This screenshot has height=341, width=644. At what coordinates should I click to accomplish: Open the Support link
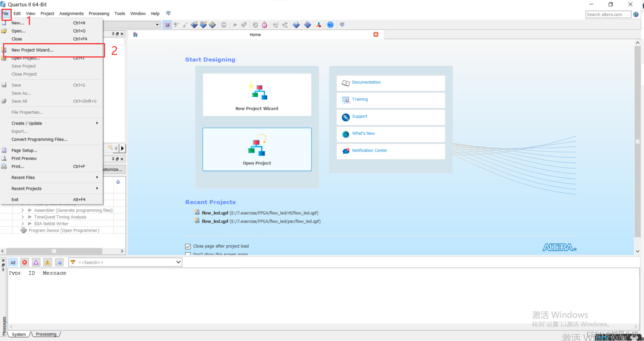pos(359,116)
